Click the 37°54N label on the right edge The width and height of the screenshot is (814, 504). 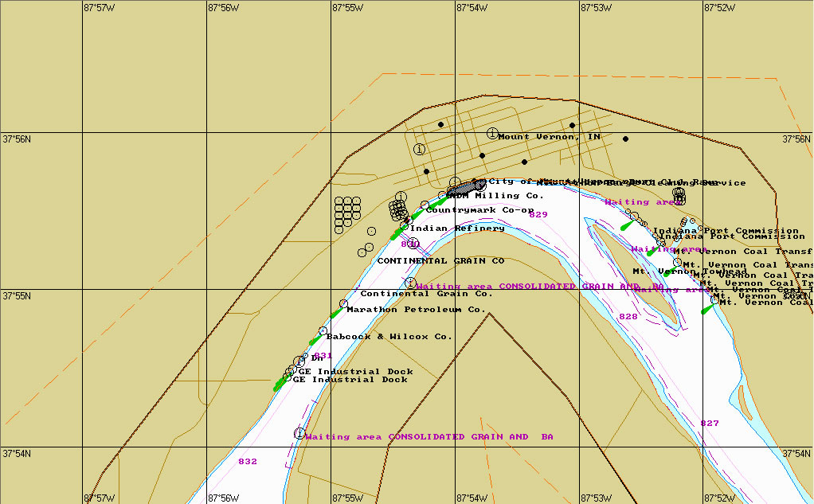796,454
